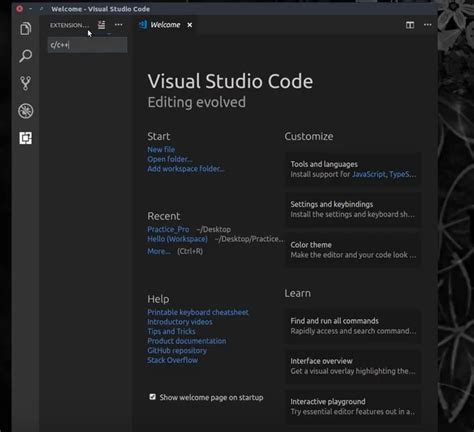Close the Welcome tab
474x432 pixels.
coord(190,25)
